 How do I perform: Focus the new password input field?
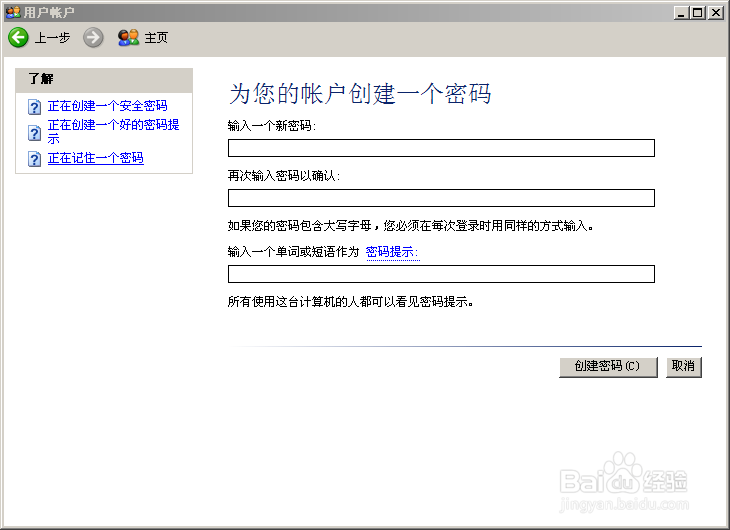click(441, 148)
